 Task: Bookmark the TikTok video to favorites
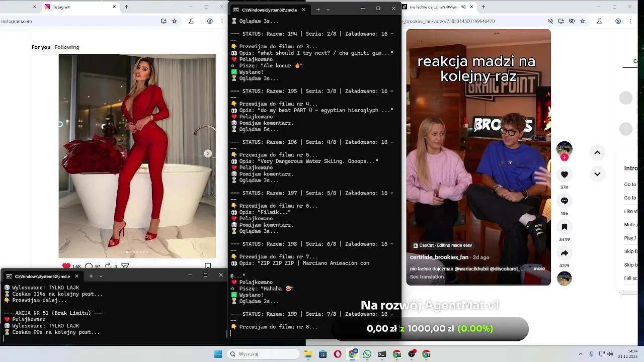pos(565,227)
